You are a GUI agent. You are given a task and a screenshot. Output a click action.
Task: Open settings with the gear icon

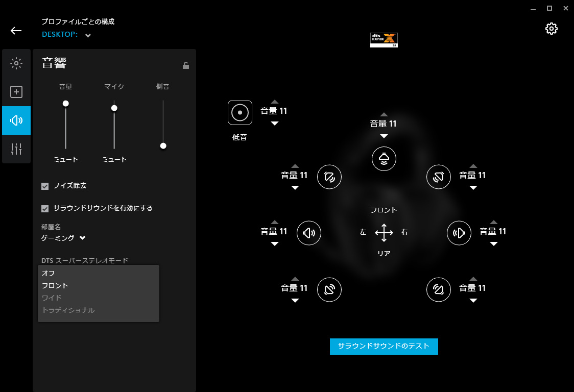coord(552,29)
